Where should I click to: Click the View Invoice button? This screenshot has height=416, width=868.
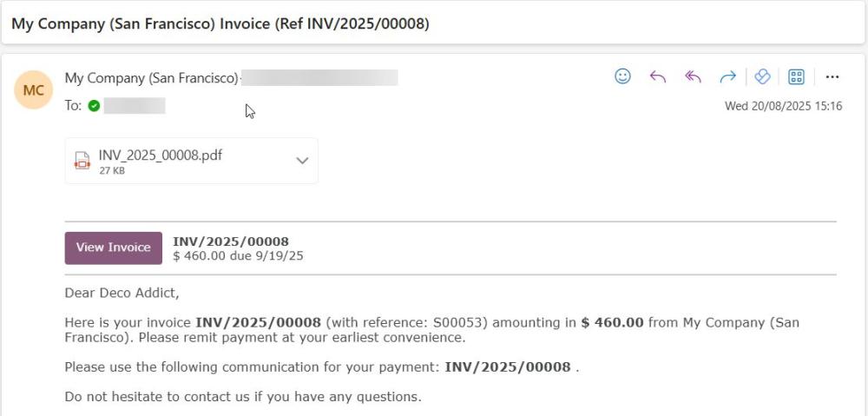coord(114,248)
